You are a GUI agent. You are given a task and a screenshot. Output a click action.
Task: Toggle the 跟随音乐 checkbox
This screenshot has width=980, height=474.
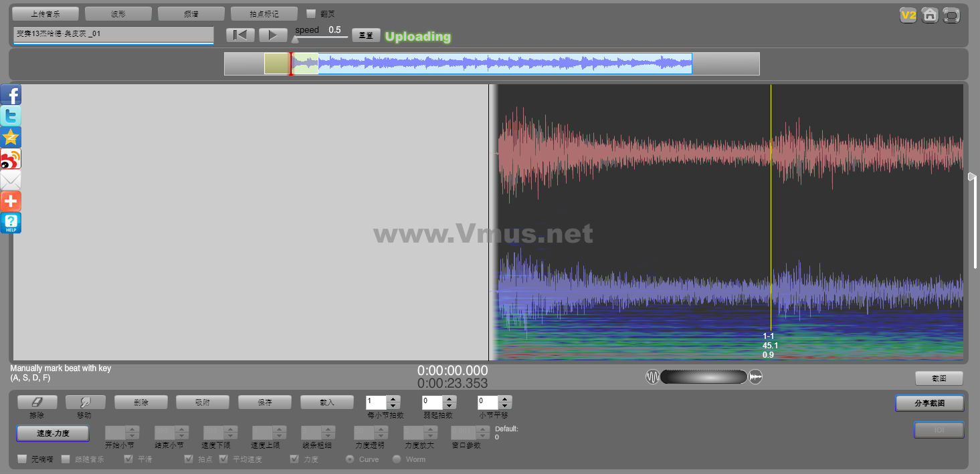pyautogui.click(x=66, y=459)
